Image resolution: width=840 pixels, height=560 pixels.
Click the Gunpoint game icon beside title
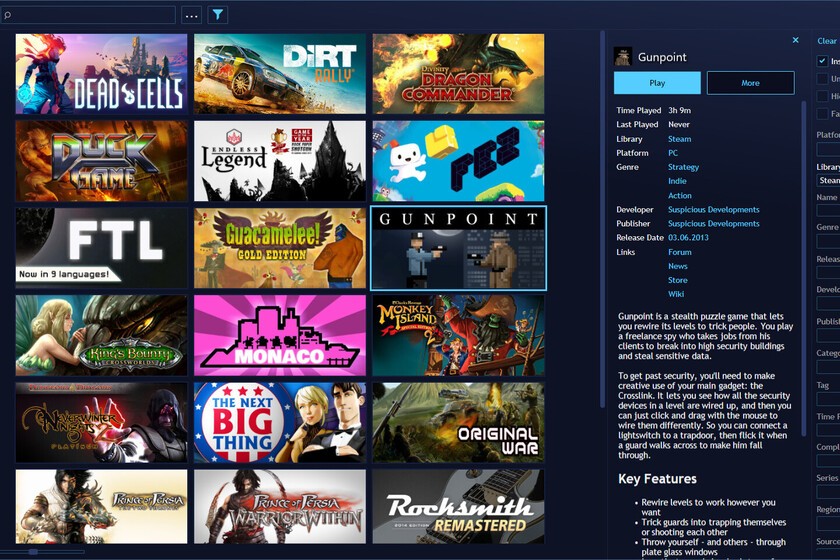click(622, 57)
